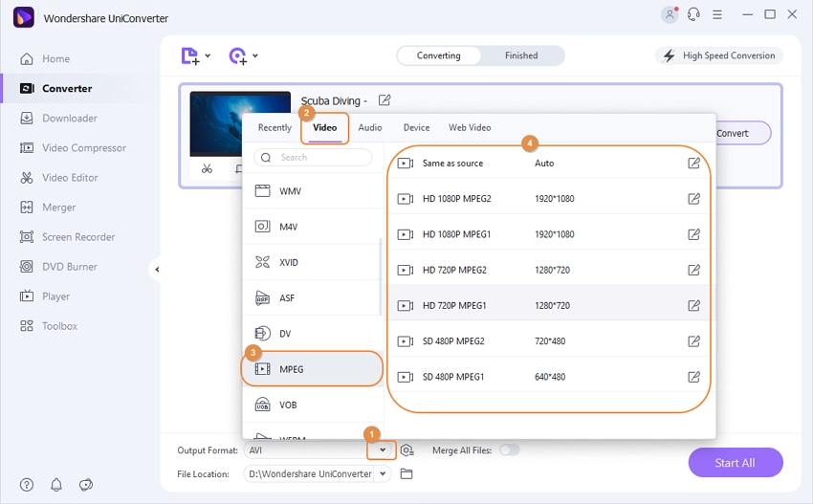Open the Output Format dropdown arrow
This screenshot has width=813, height=504.
383,450
